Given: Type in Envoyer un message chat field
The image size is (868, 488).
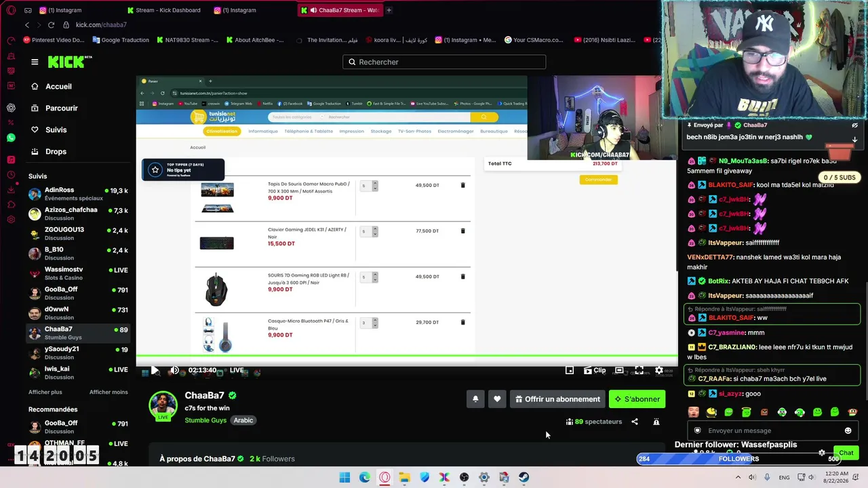Looking at the screenshot, I should tap(773, 430).
